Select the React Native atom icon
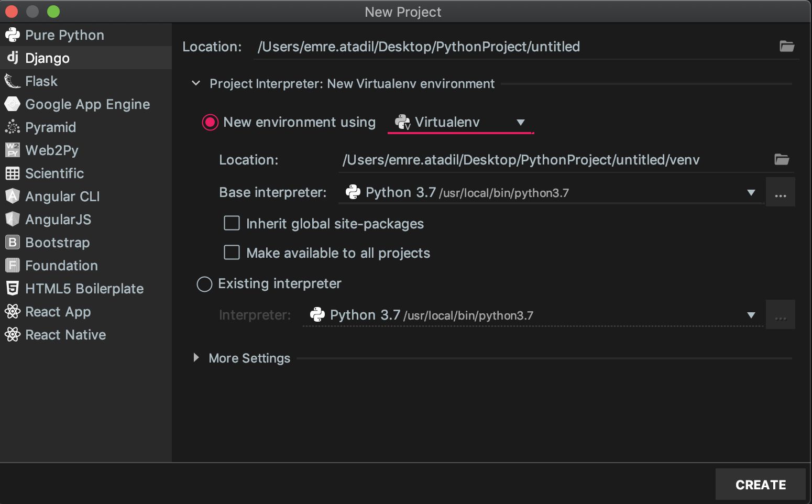812x504 pixels. point(12,335)
